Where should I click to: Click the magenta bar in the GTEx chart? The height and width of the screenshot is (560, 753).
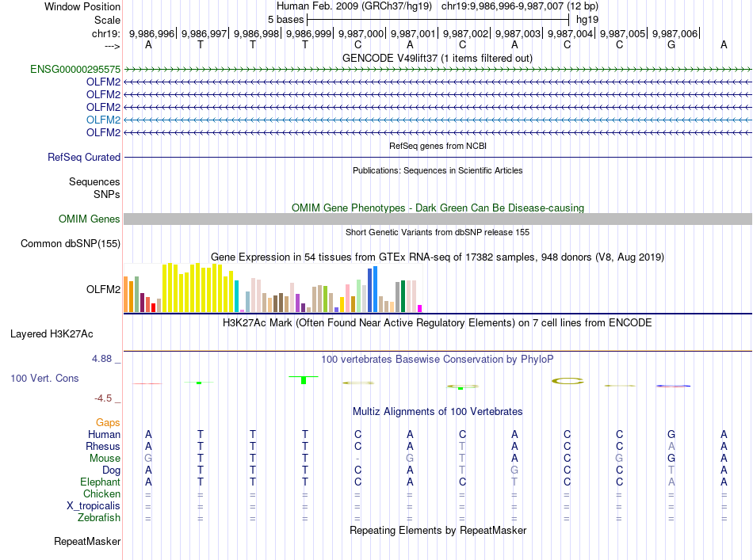(420, 309)
